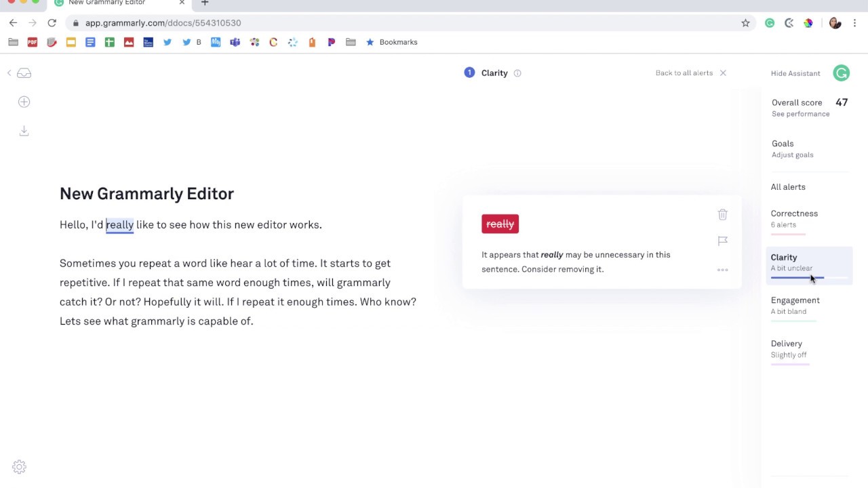Open the Microsoft Teams bookmark icon

pyautogui.click(x=235, y=42)
